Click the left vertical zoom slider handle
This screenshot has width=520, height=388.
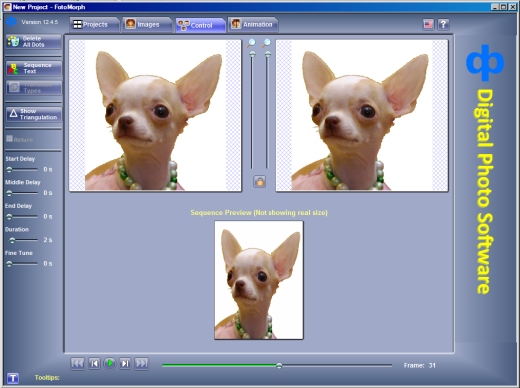(x=252, y=54)
